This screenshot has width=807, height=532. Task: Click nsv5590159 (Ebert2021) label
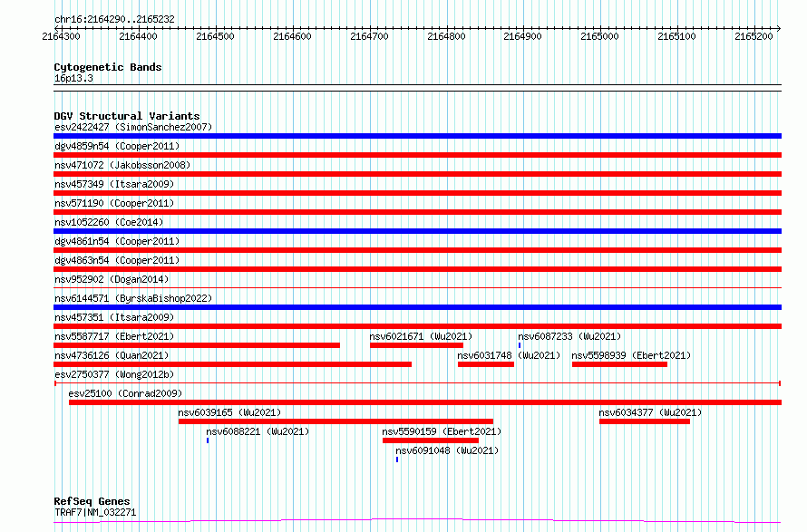point(442,431)
